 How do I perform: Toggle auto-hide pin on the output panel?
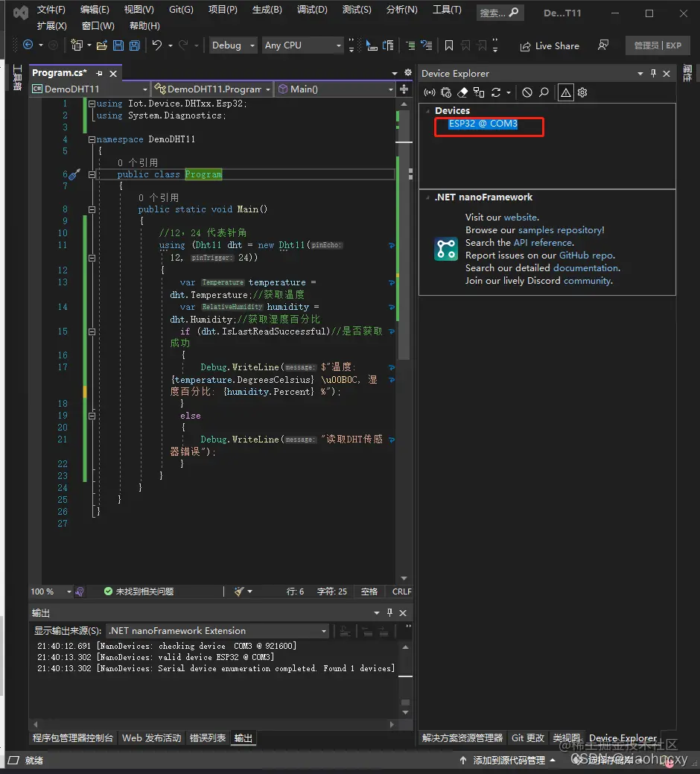[389, 612]
